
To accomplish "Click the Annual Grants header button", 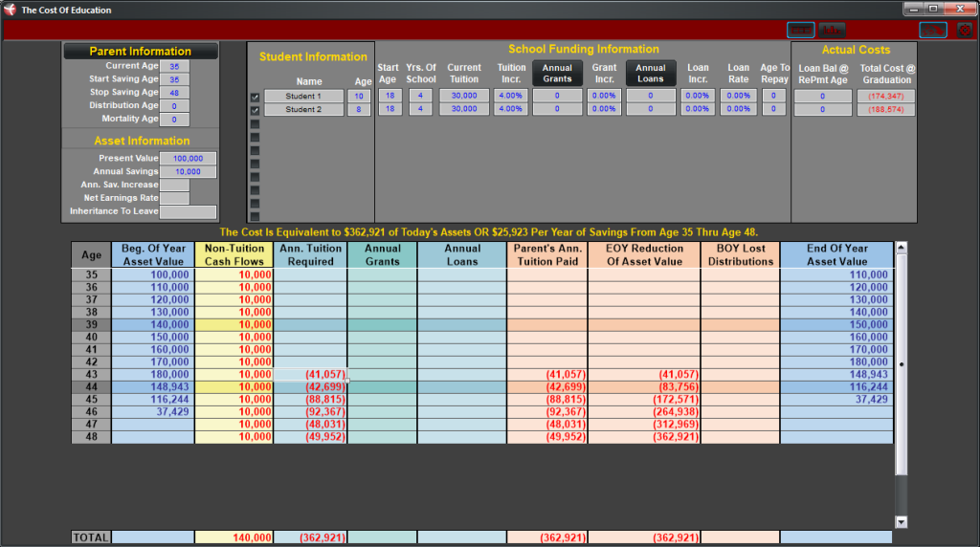I will 557,73.
